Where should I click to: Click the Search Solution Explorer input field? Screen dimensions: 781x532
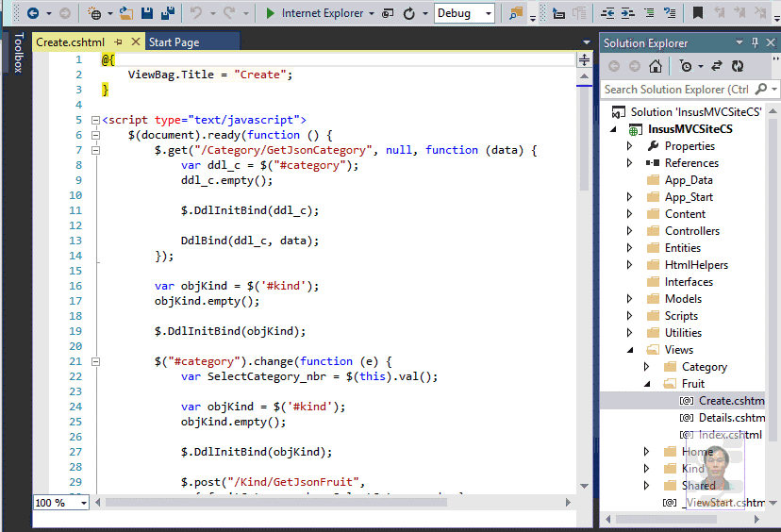[676, 90]
